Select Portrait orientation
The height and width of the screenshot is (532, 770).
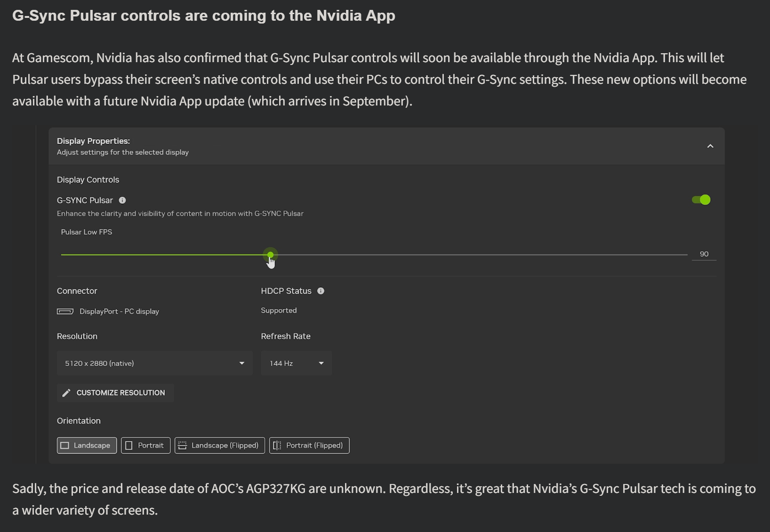point(145,445)
